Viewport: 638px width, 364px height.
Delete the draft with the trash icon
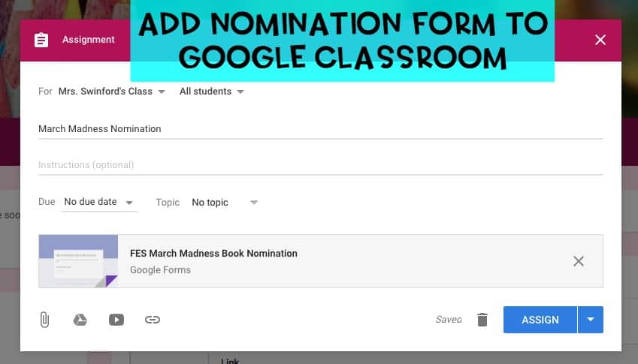tap(482, 320)
